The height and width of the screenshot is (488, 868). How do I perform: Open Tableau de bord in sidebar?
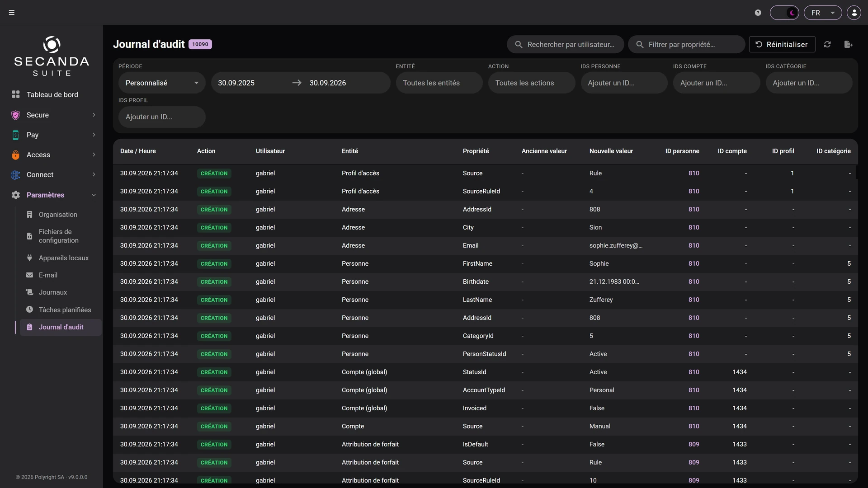click(x=52, y=94)
